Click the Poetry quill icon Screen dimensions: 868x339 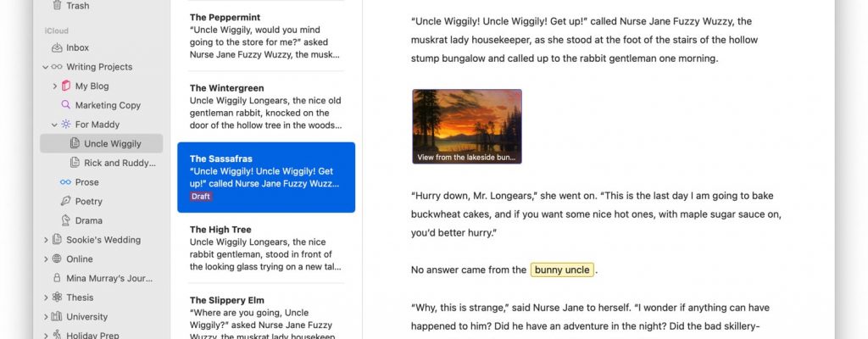(x=66, y=201)
